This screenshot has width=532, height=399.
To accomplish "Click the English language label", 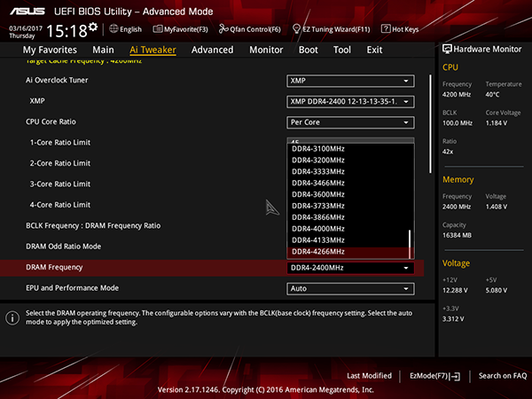I will (x=130, y=29).
